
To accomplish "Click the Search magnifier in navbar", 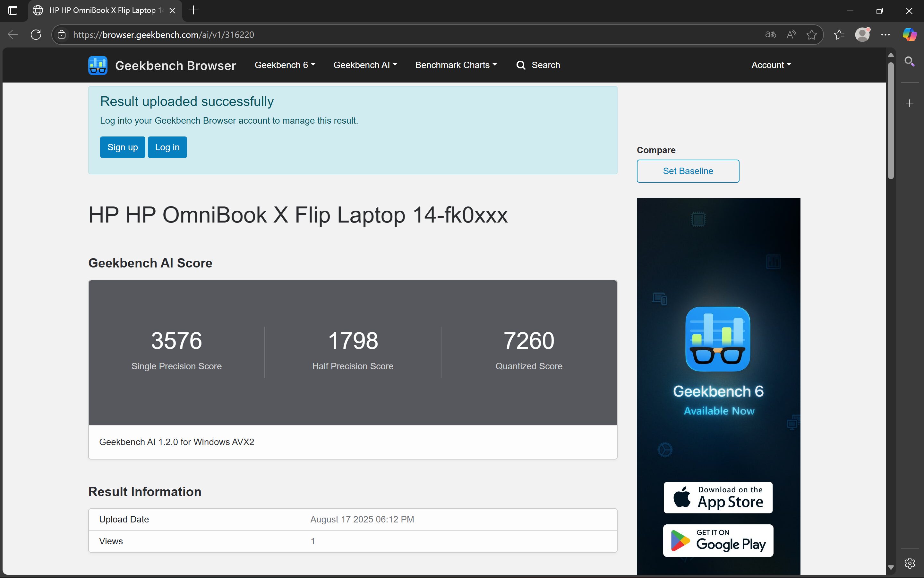I will click(521, 65).
